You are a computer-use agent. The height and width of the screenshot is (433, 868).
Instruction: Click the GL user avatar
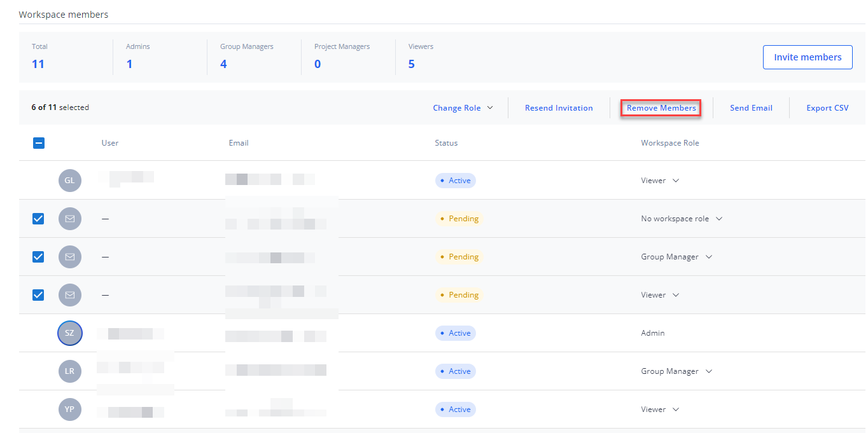tap(69, 181)
